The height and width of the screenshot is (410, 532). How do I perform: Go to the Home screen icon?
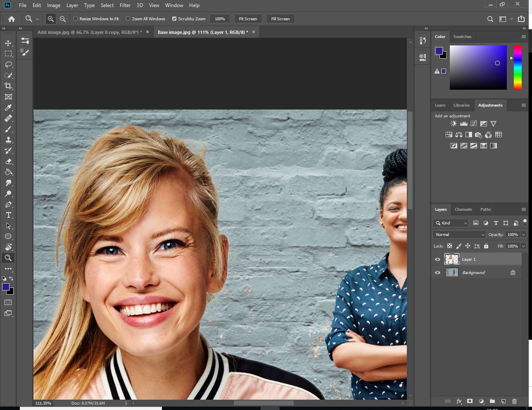click(12, 19)
